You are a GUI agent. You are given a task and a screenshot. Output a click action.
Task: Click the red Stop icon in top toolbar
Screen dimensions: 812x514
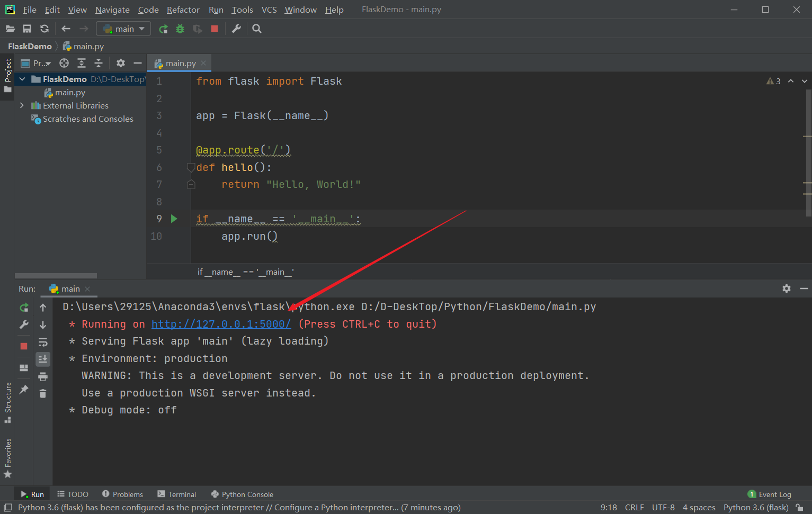point(215,29)
